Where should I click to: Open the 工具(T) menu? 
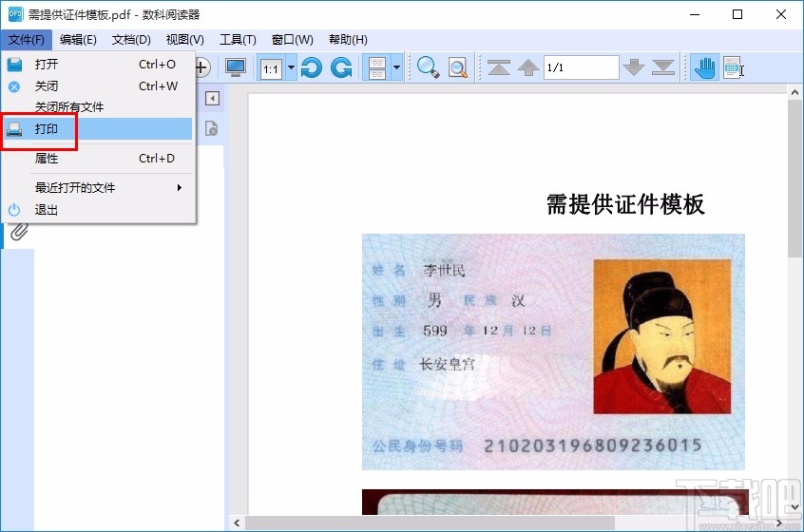click(238, 40)
